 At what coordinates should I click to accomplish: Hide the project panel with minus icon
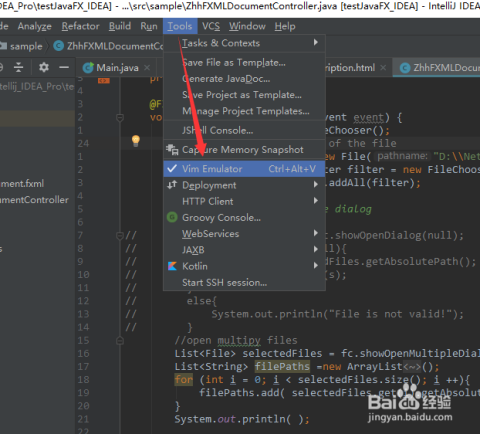coord(64,67)
